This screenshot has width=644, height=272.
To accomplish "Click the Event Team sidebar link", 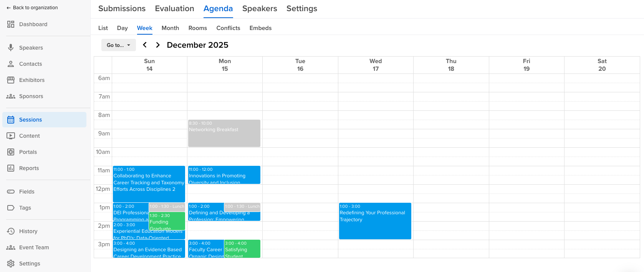I will tap(34, 247).
